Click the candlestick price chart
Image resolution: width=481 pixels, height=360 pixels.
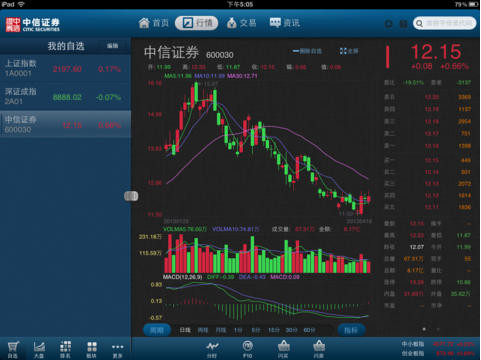tap(267, 148)
